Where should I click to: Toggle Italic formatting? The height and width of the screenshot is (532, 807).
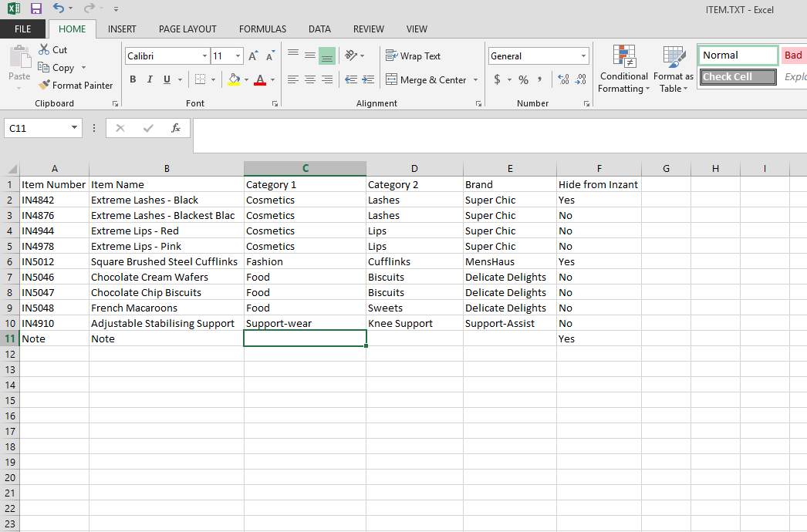tap(150, 79)
